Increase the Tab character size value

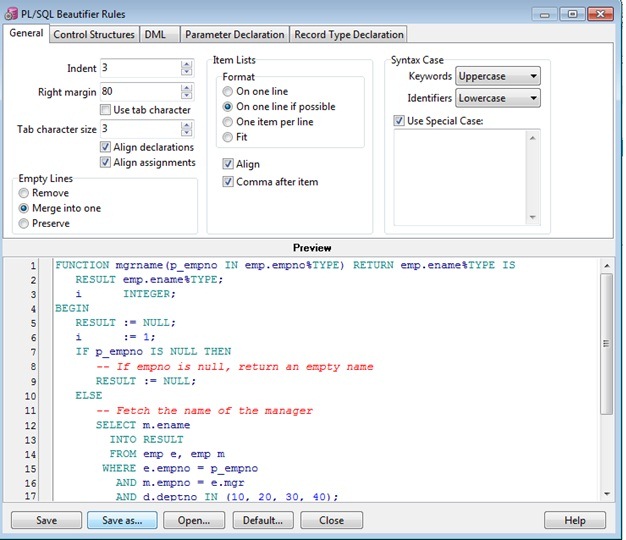point(186,125)
